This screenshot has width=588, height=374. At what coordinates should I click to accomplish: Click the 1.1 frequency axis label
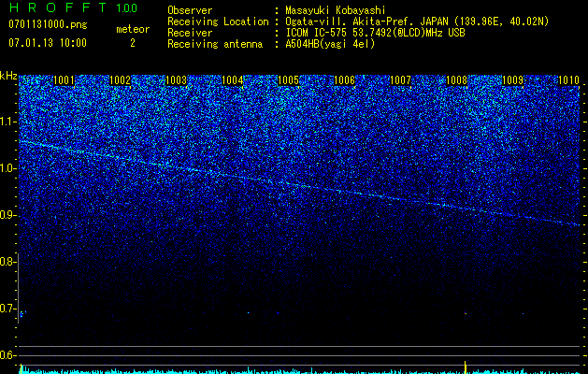[7, 122]
